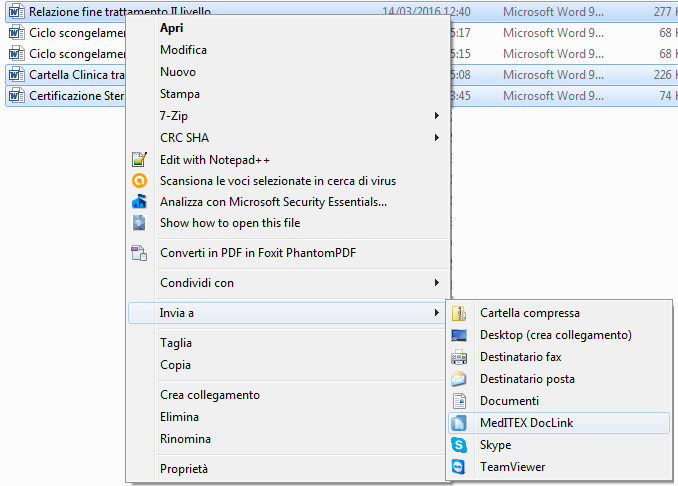The height and width of the screenshot is (486, 678).
Task: Send to Destinatario fax
Action: [521, 357]
